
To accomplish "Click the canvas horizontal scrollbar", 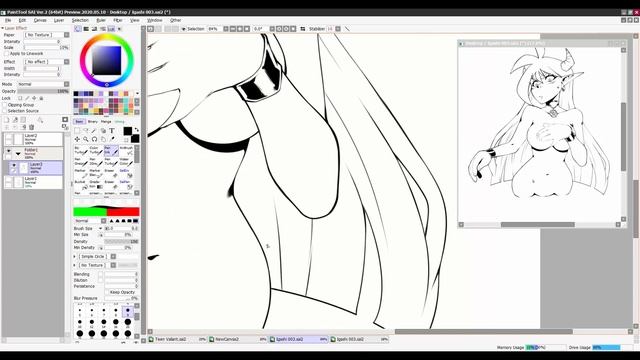I will point(484,331).
